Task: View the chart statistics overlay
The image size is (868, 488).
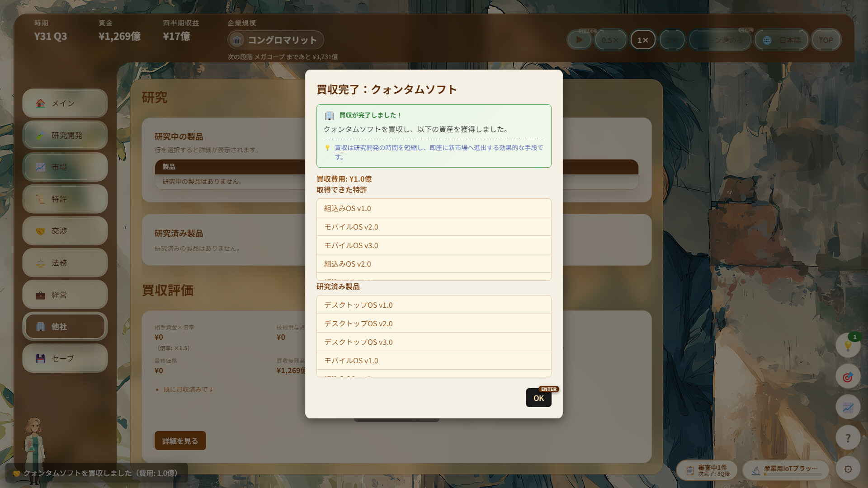Action: point(848,407)
